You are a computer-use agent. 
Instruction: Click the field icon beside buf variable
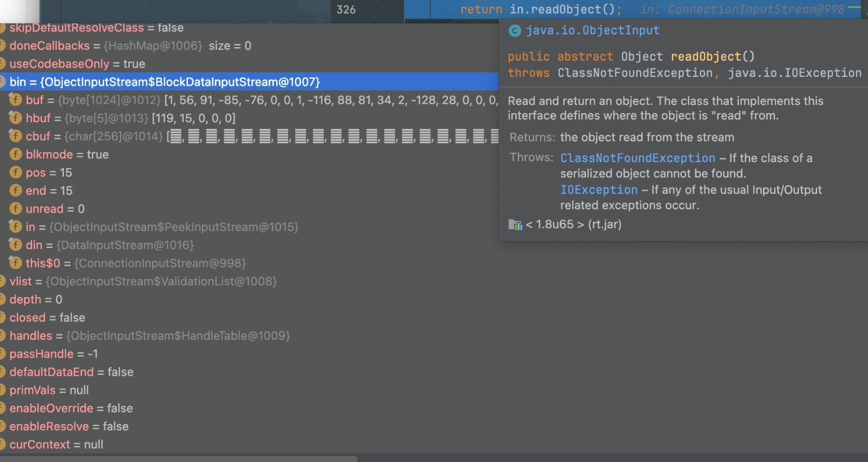16,100
